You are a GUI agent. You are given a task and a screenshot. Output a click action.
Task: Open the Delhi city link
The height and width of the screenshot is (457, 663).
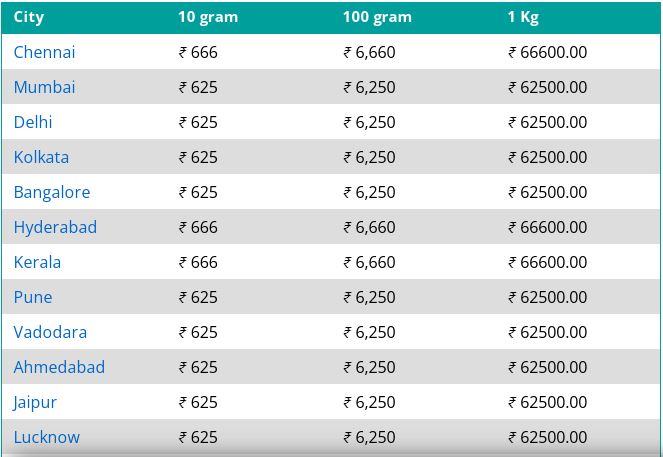coord(33,123)
